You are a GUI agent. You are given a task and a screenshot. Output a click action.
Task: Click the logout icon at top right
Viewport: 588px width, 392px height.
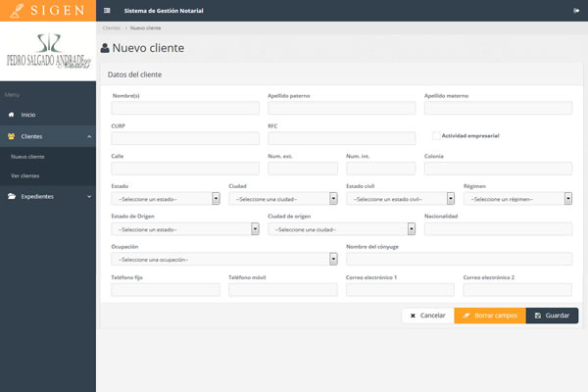[576, 10]
